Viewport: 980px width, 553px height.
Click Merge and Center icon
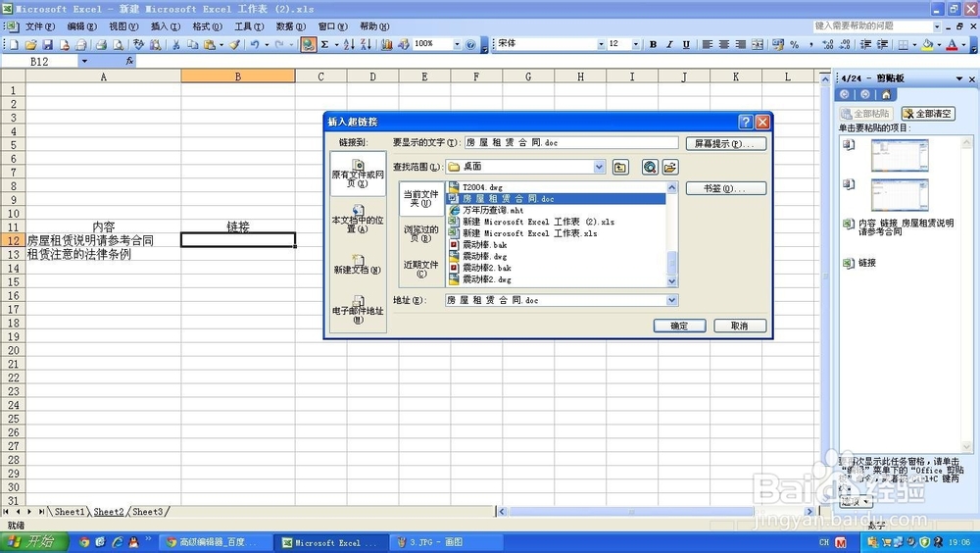(758, 44)
